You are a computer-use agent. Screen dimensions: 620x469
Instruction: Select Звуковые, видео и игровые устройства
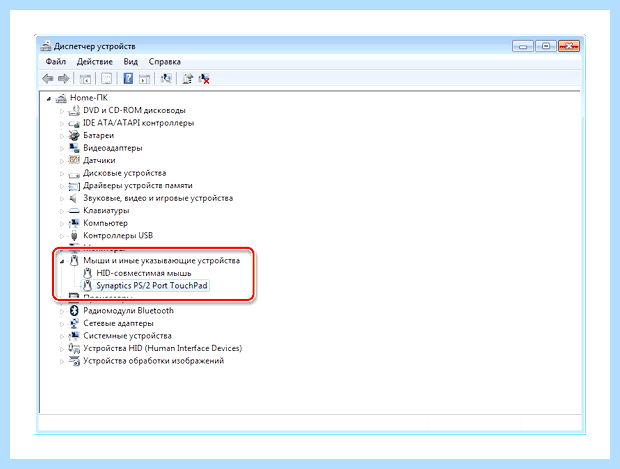(x=158, y=198)
